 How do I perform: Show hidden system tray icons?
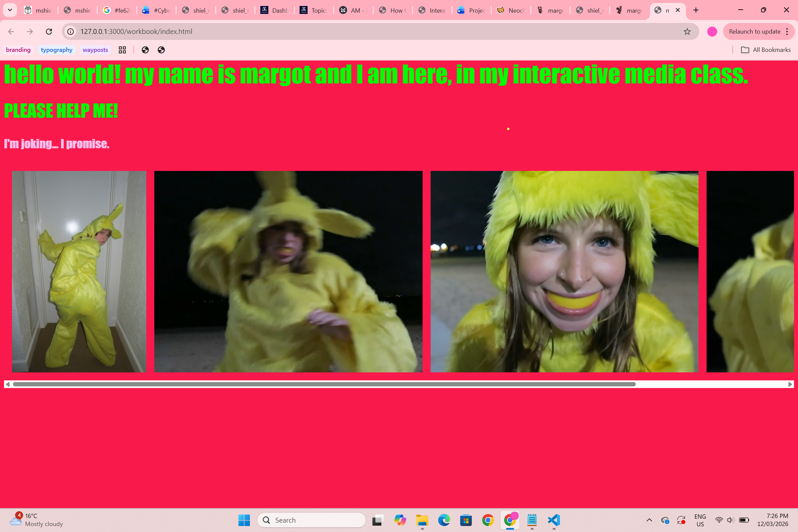pos(649,520)
